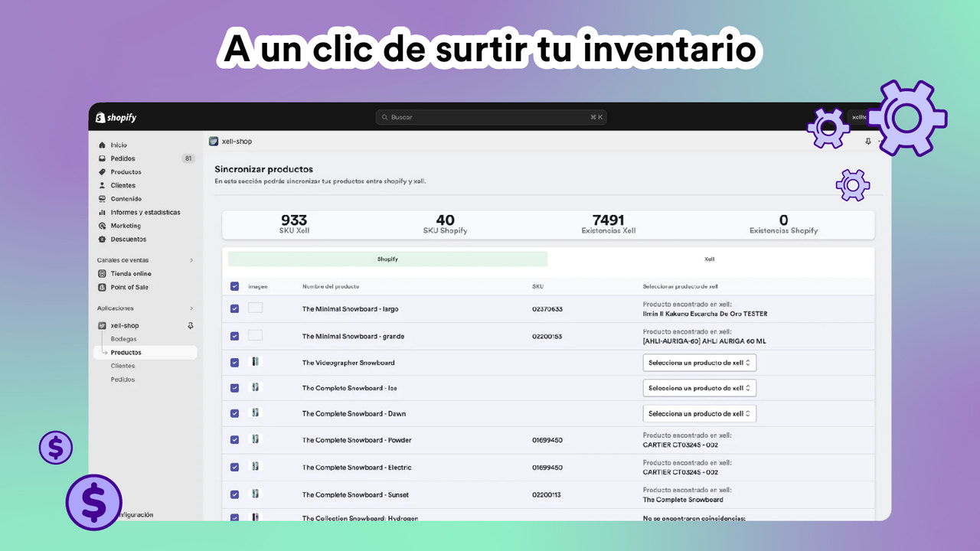This screenshot has width=980, height=551.
Task: Open Pedidos under the xell-shop app
Action: (122, 380)
